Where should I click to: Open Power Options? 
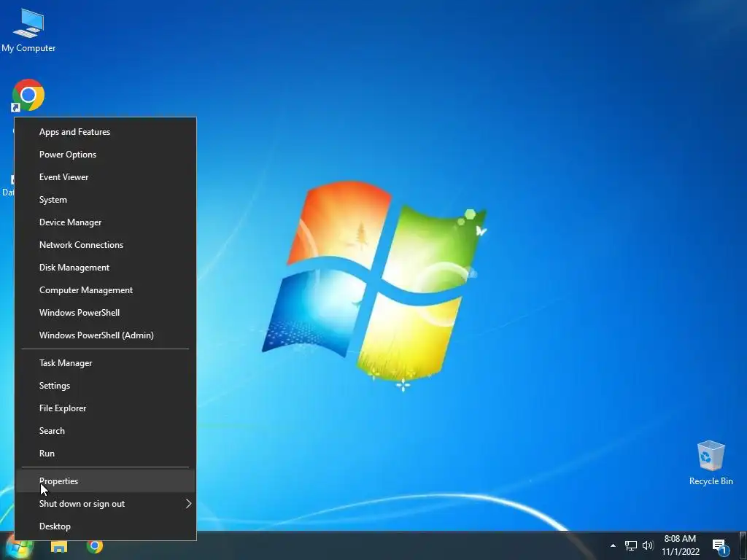point(105,155)
